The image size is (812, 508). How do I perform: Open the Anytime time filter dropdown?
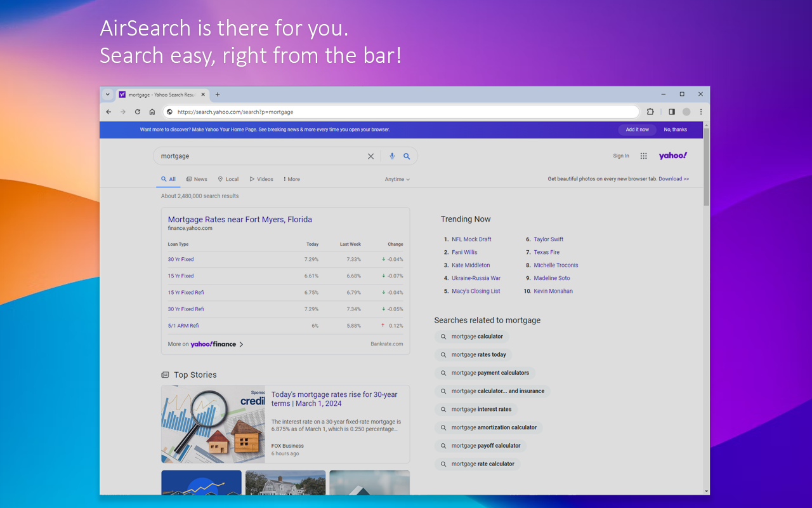pyautogui.click(x=397, y=179)
